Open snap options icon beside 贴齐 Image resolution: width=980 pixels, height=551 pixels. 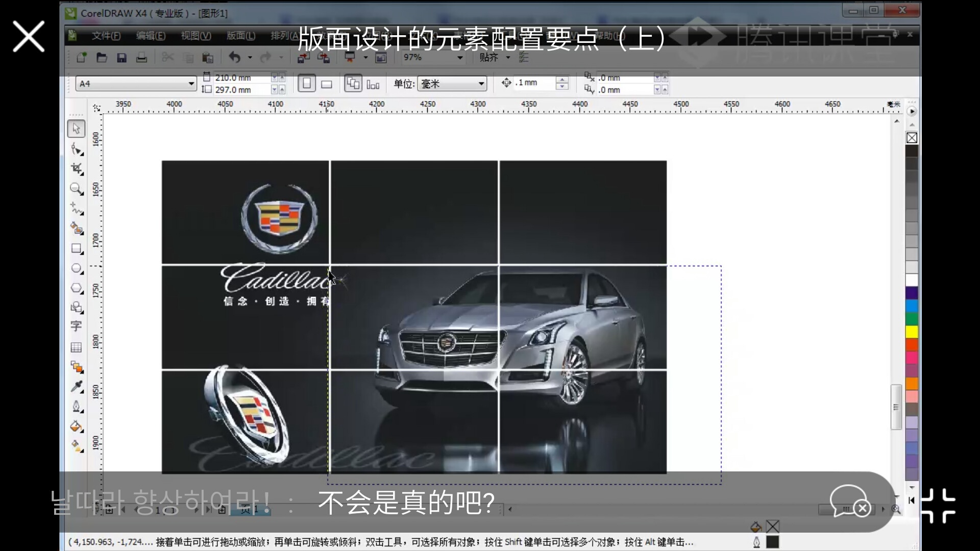[524, 58]
